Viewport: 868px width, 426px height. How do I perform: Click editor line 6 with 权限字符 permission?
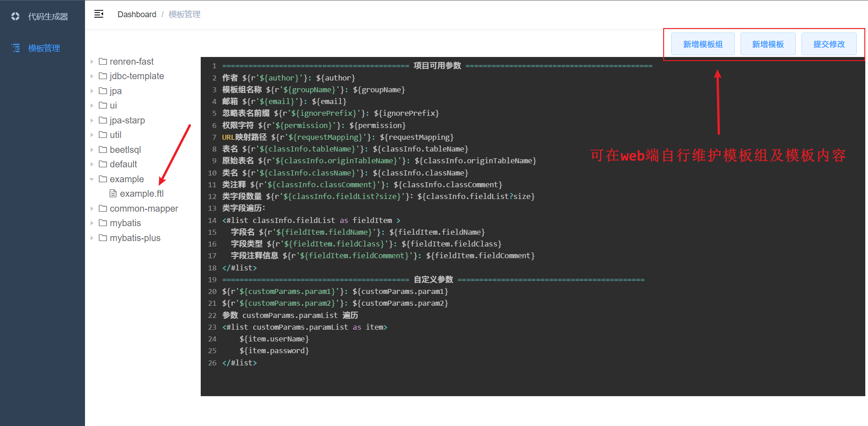pos(314,125)
